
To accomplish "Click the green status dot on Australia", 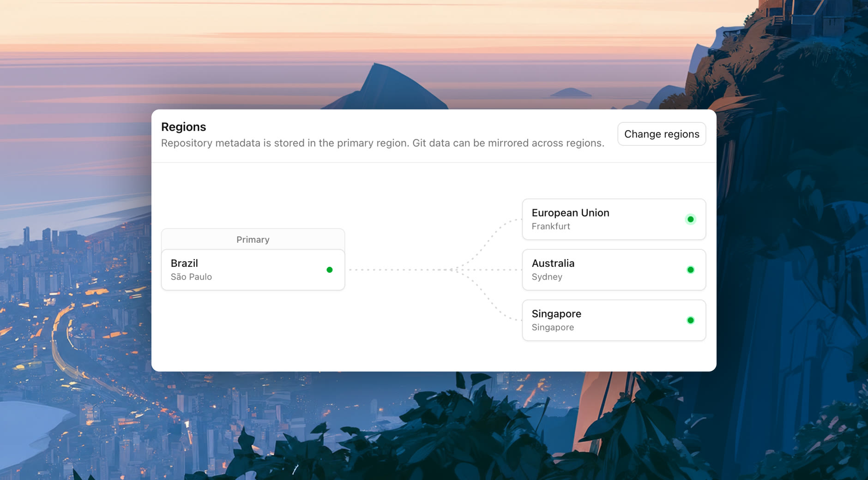I will point(691,270).
